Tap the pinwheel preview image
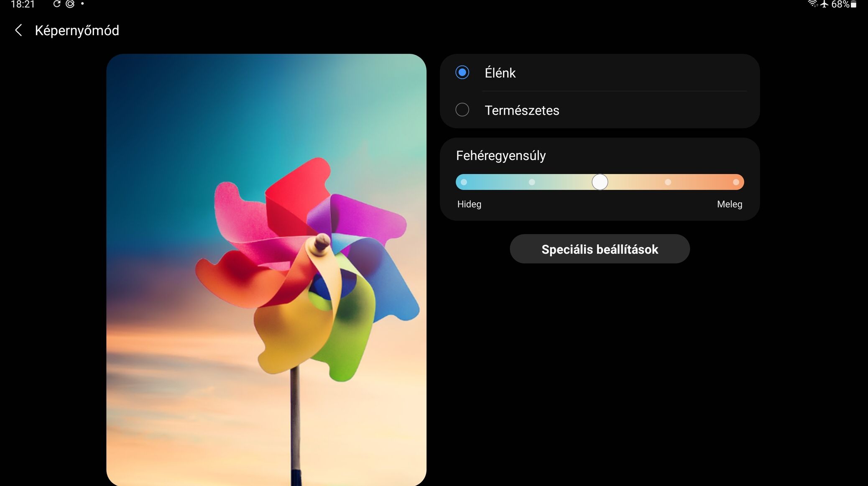The height and width of the screenshot is (486, 868). pyautogui.click(x=266, y=270)
